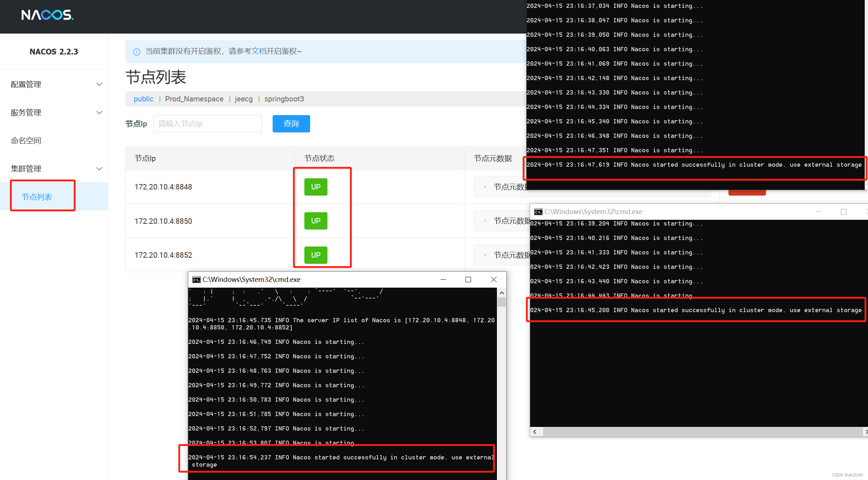Screen dimensions: 868x480
Task: Click the 查询 search button
Action: point(291,124)
